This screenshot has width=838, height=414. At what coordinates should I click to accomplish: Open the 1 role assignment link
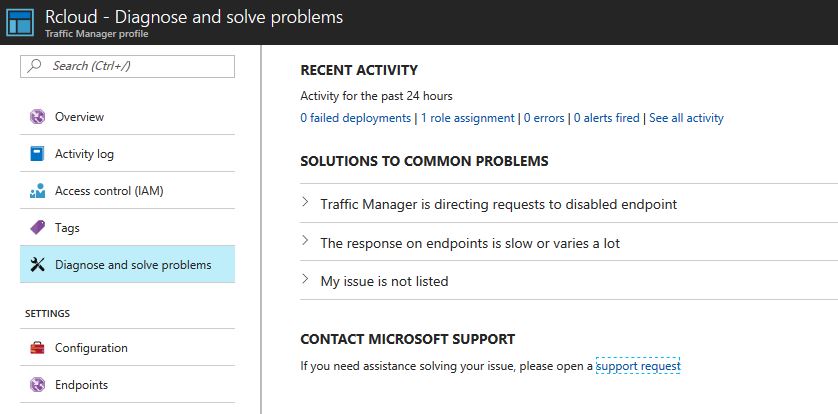point(468,118)
